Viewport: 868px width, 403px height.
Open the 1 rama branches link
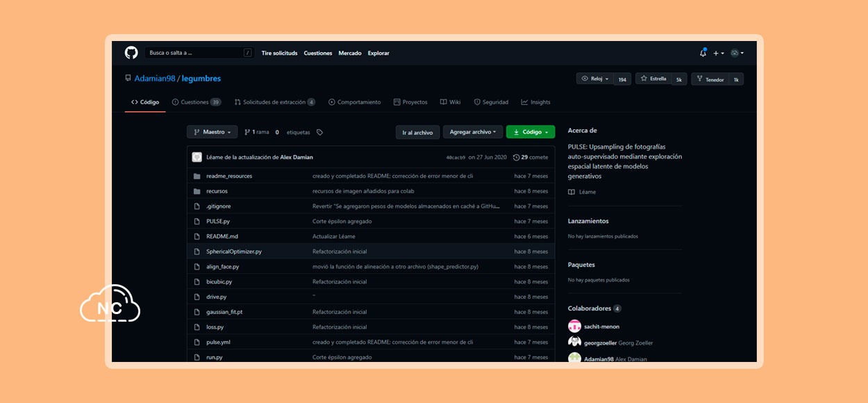tap(256, 132)
